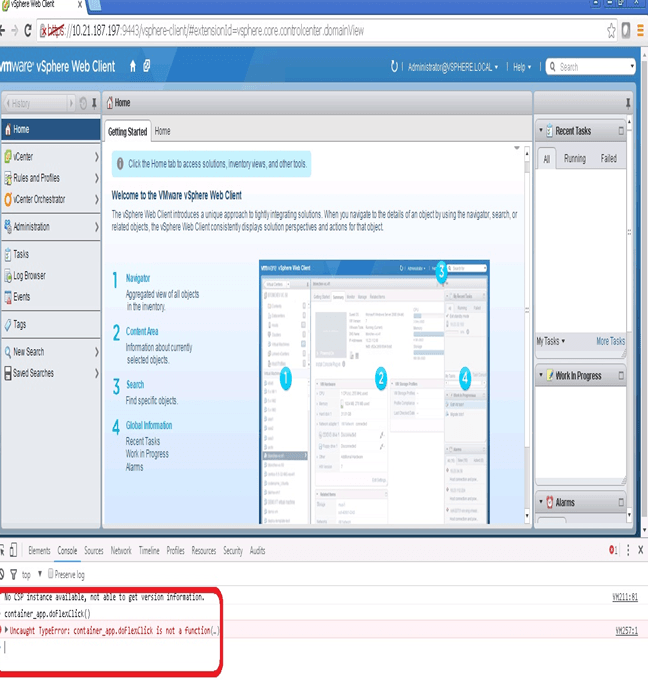Collapse the Alarms panel triangle

coord(540,501)
